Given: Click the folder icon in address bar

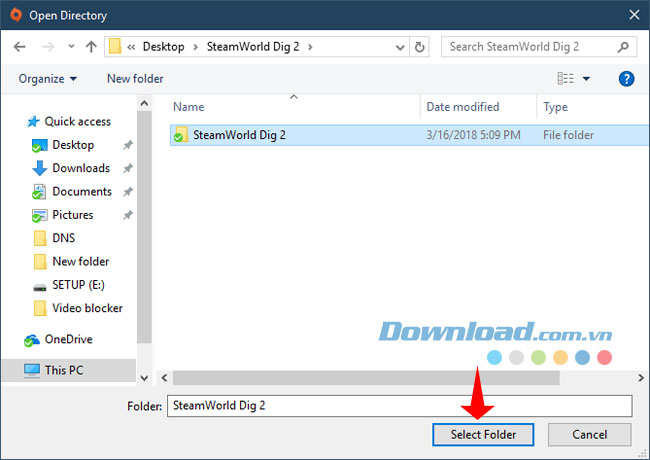Looking at the screenshot, I should [115, 46].
